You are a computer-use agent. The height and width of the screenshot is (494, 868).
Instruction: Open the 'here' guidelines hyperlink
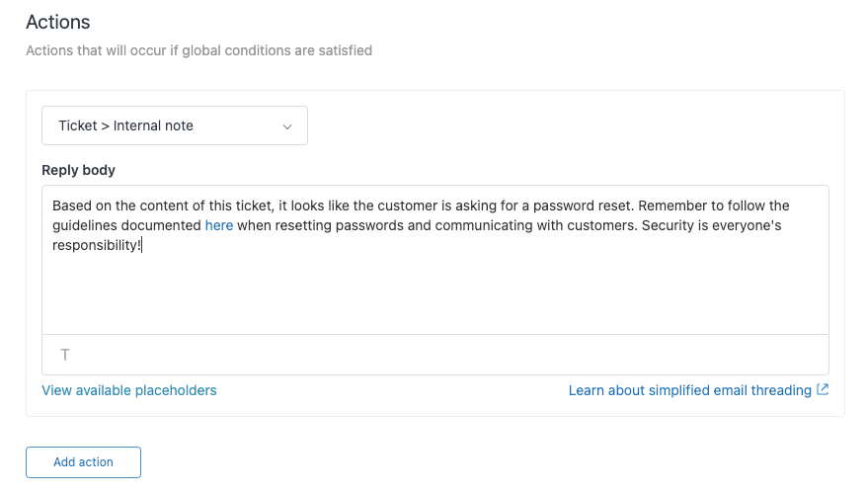tap(219, 226)
